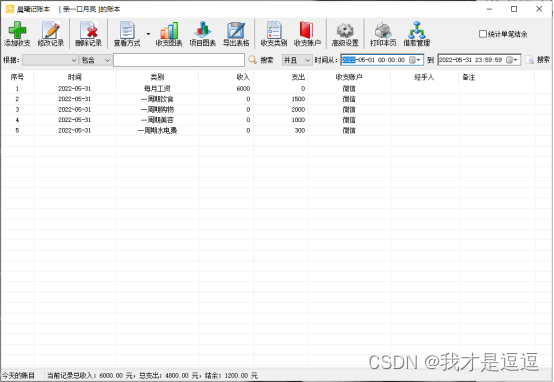Click the time-range 搜索 button at far right

[538, 60]
